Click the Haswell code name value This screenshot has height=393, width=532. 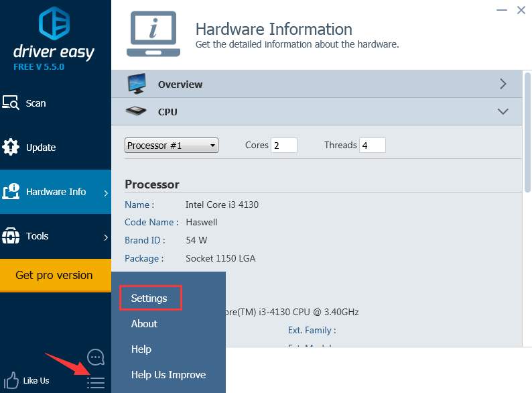pos(202,222)
